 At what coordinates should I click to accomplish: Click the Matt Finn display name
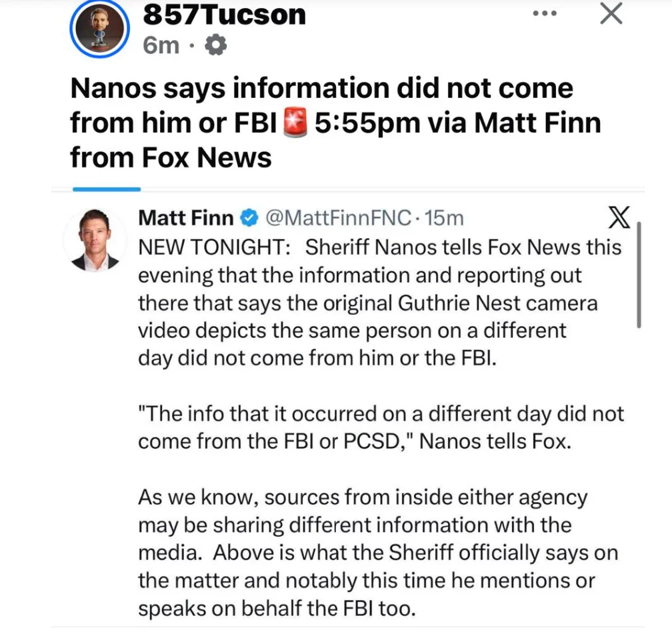(x=186, y=218)
